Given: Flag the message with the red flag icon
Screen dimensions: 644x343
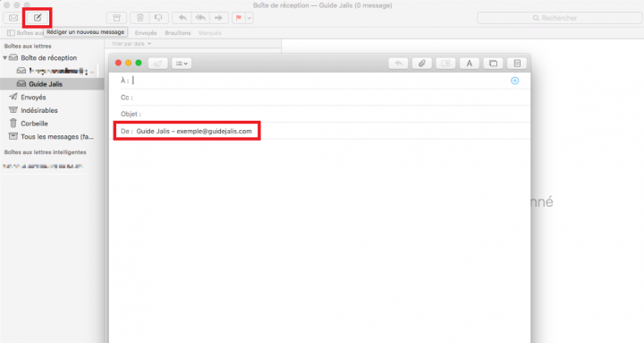Looking at the screenshot, I should click(x=239, y=18).
